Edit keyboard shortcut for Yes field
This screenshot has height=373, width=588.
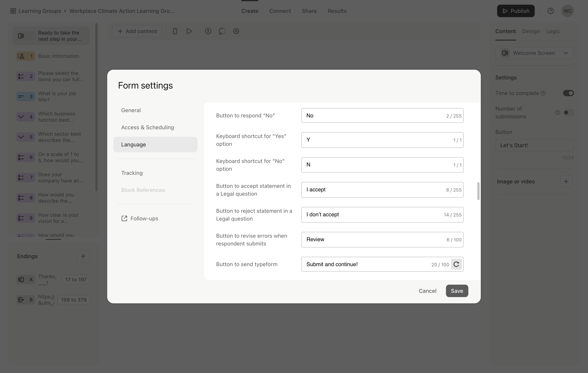[382, 140]
